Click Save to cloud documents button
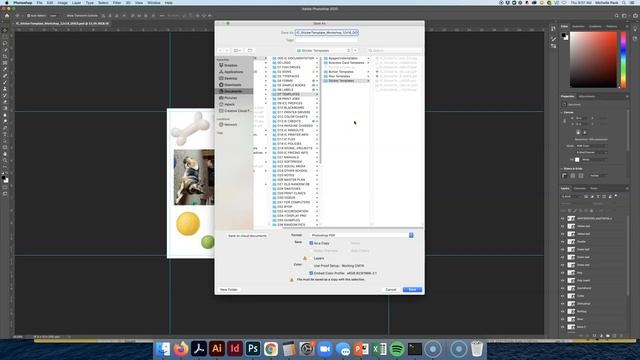Screen dimensions: 640x360 coord(247,236)
